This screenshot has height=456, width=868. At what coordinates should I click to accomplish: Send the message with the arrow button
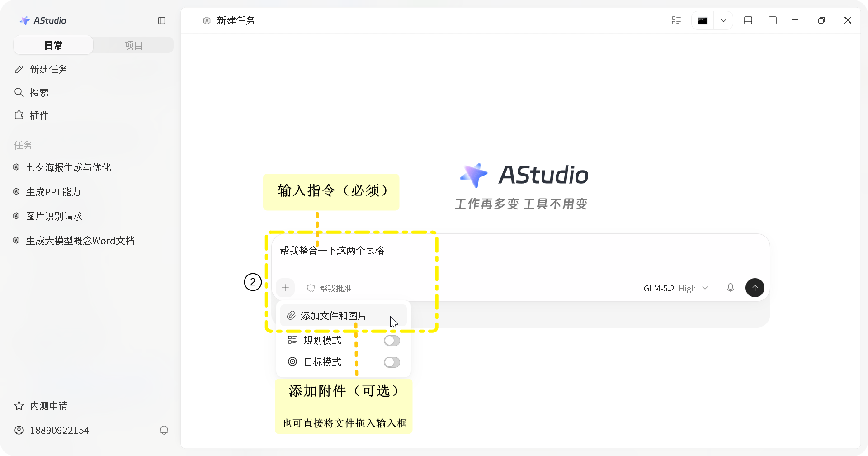755,288
